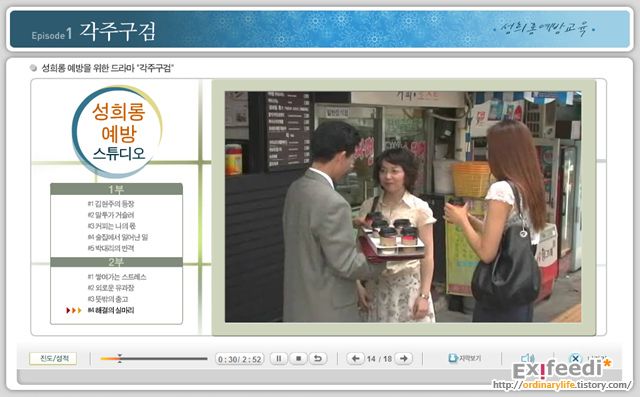Click the Episode 1 각주구검 title
The width and height of the screenshot is (640, 397).
click(x=93, y=31)
